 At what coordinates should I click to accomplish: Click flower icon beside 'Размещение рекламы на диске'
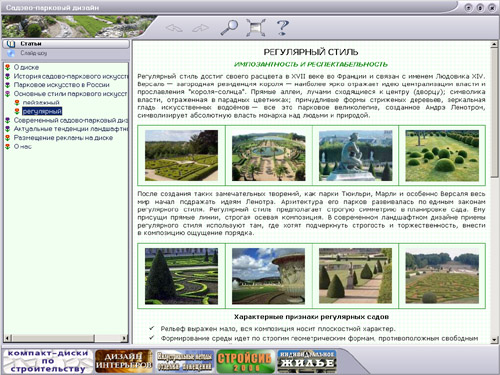coord(8,138)
